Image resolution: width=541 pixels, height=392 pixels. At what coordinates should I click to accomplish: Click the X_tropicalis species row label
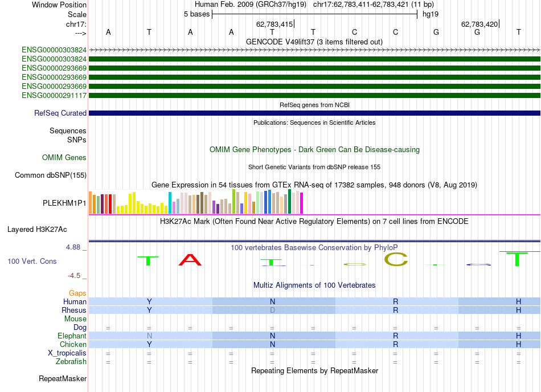[67, 353]
